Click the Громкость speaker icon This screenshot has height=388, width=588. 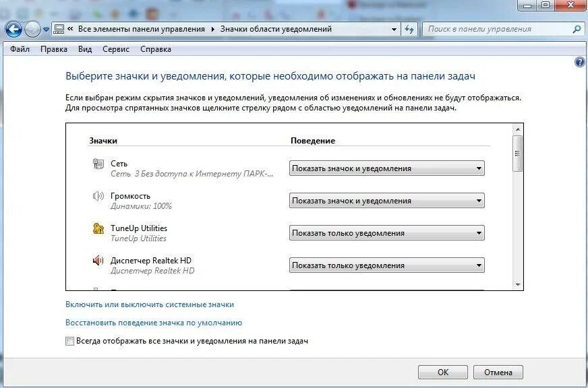(98, 196)
